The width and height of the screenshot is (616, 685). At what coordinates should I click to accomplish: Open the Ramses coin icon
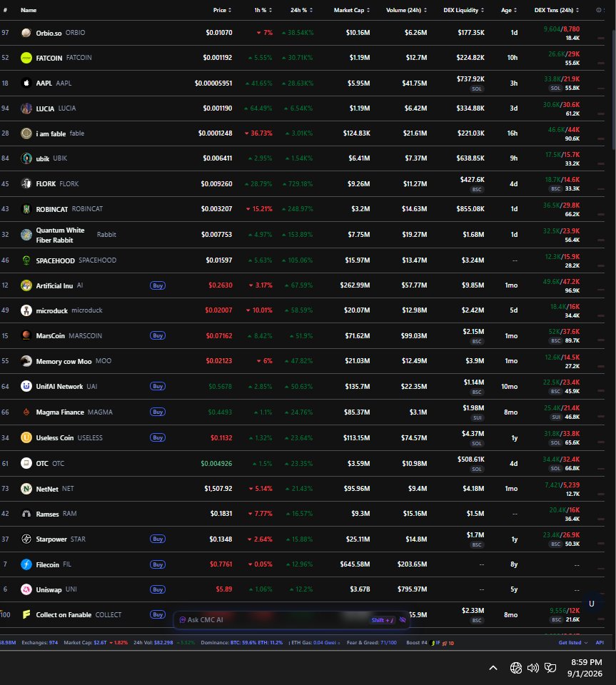(x=26, y=514)
